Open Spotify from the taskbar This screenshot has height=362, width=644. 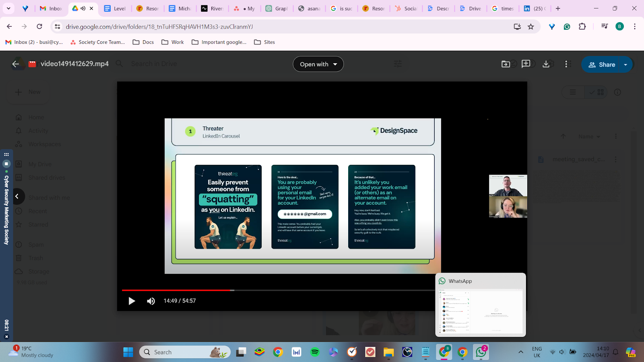tap(315, 352)
